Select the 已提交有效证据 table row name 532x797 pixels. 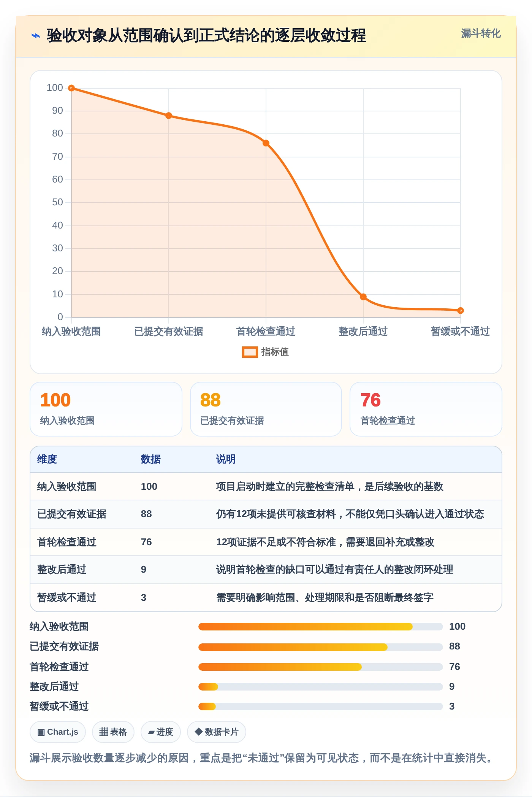72,514
